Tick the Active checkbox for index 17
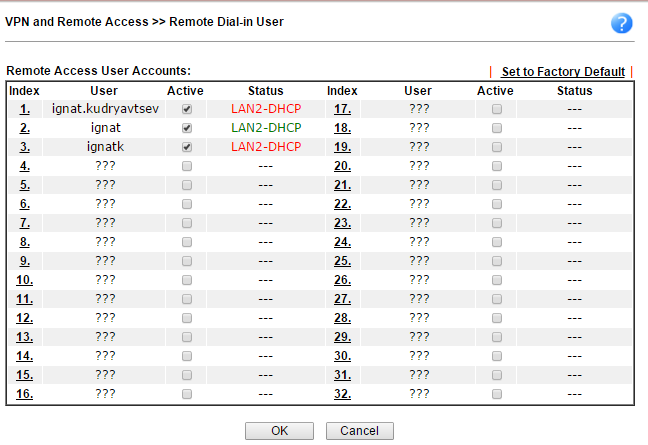The image size is (648, 445). pyautogui.click(x=496, y=109)
